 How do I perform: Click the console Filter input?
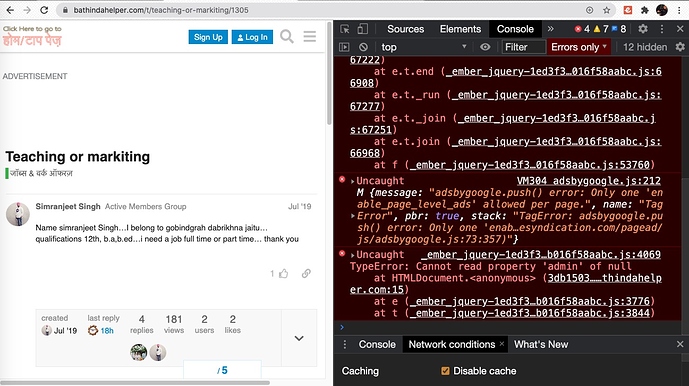click(524, 47)
